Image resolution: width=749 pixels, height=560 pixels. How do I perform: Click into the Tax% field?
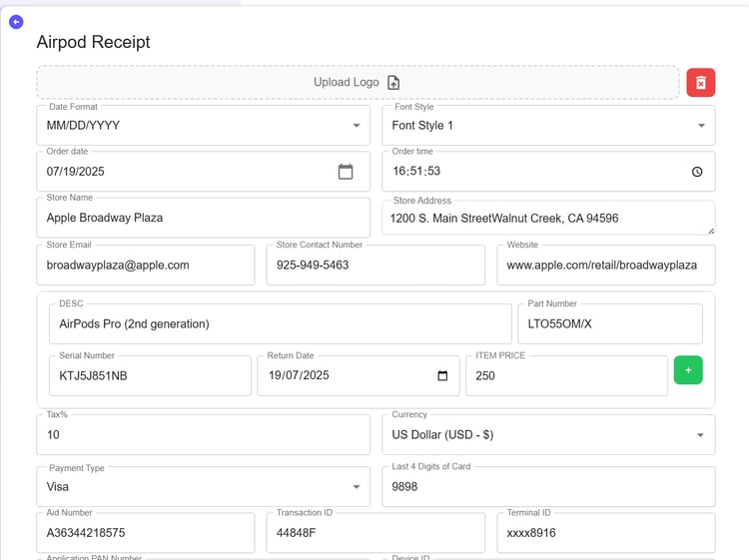[x=203, y=435]
